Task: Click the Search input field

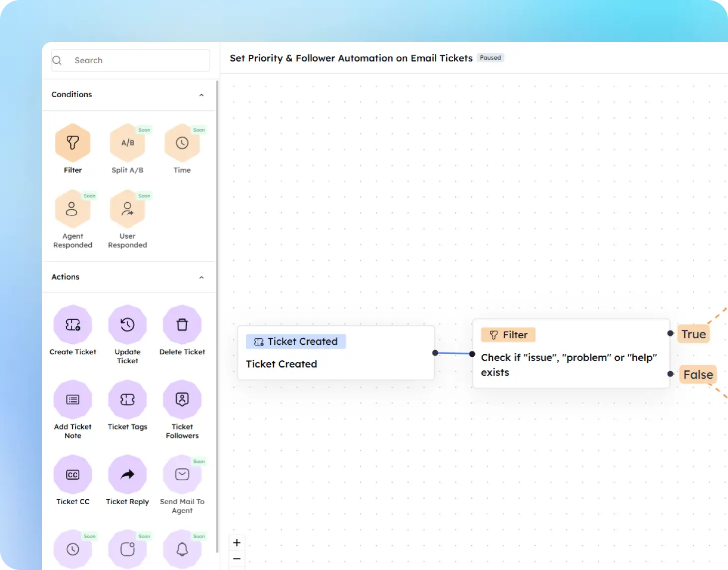Action: pos(131,60)
